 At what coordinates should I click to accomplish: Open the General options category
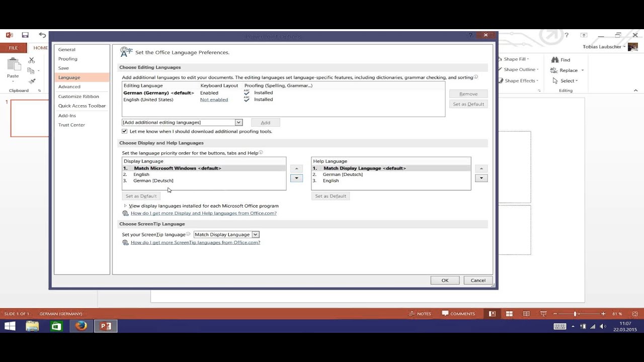(x=82, y=49)
